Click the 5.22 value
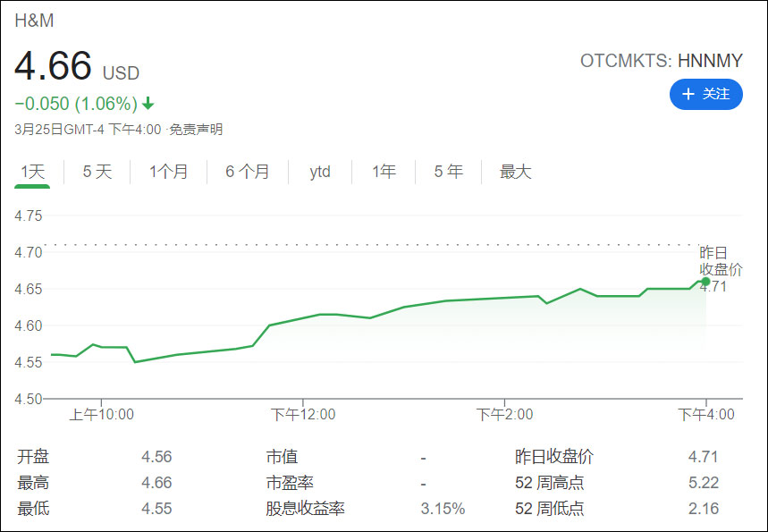The width and height of the screenshot is (768, 532). (x=704, y=483)
